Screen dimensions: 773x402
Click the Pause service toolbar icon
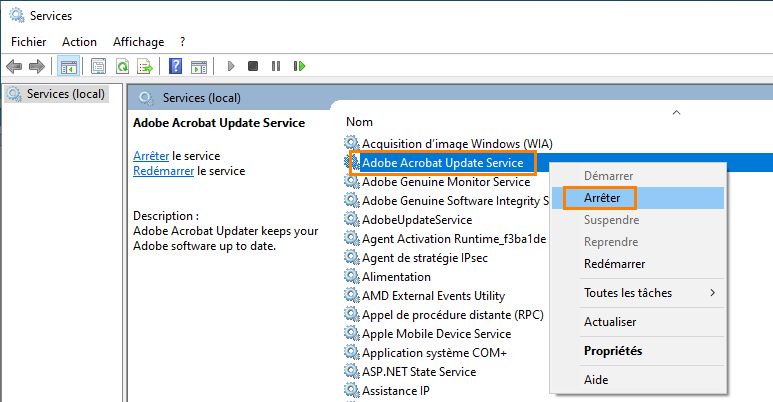(x=276, y=66)
